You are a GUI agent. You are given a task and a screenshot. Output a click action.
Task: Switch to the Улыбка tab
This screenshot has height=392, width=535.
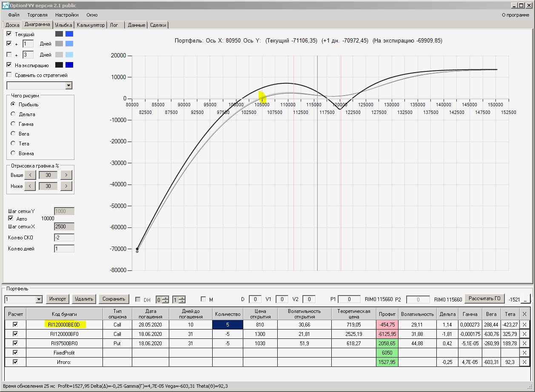pyautogui.click(x=64, y=25)
